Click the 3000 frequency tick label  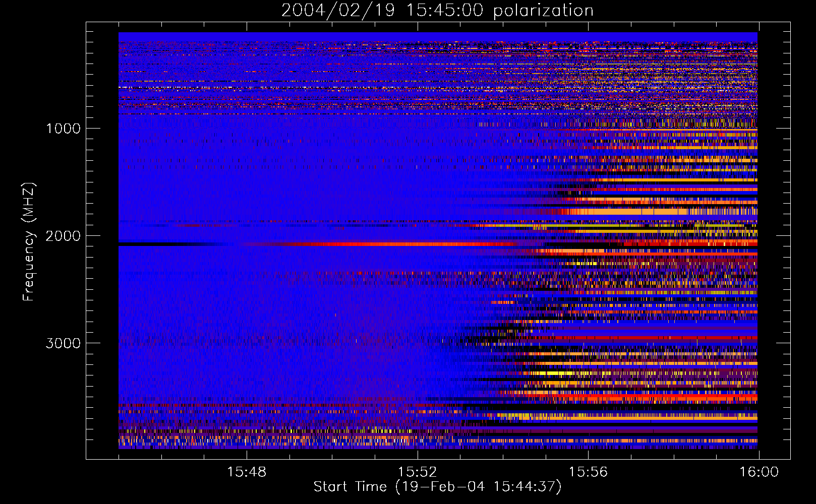[x=63, y=343]
